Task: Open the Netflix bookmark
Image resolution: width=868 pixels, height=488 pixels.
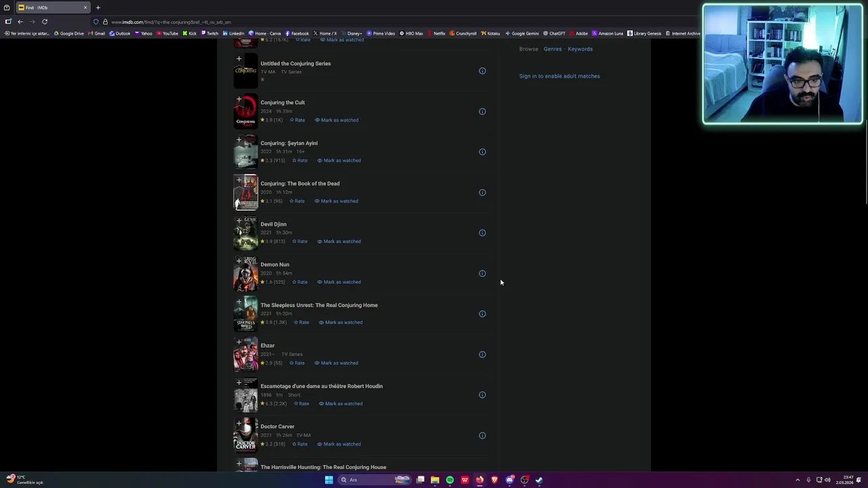Action: point(435,33)
